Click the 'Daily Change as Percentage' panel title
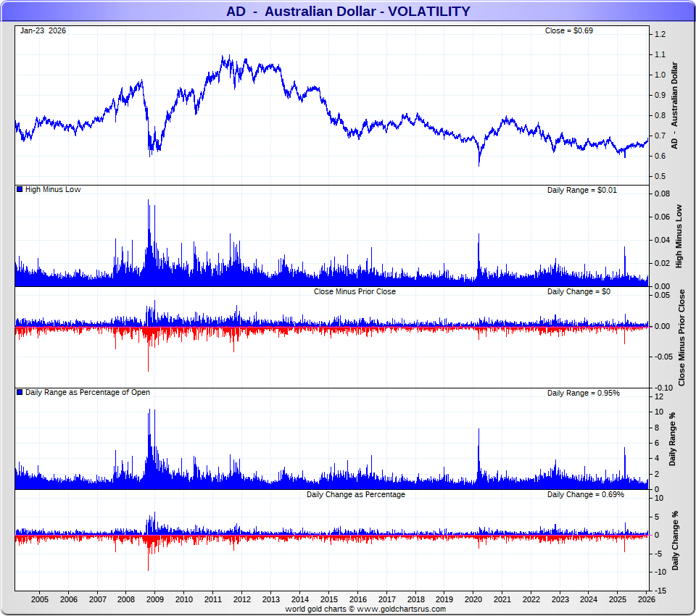This screenshot has height=616, width=696. pos(355,494)
